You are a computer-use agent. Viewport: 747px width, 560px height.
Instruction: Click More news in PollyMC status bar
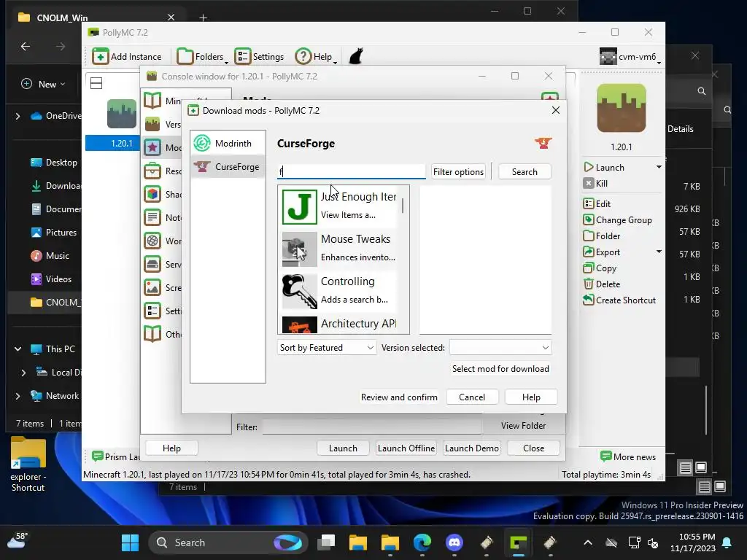628,456
